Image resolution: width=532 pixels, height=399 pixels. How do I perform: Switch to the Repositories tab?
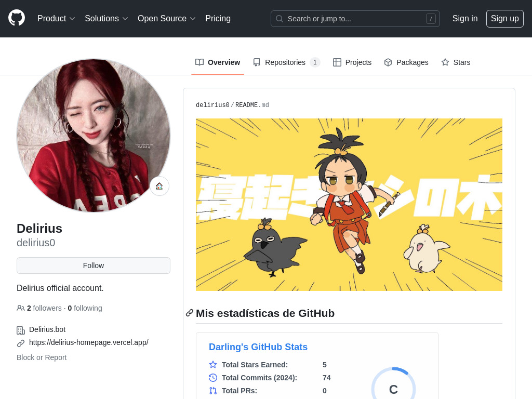coord(286,62)
